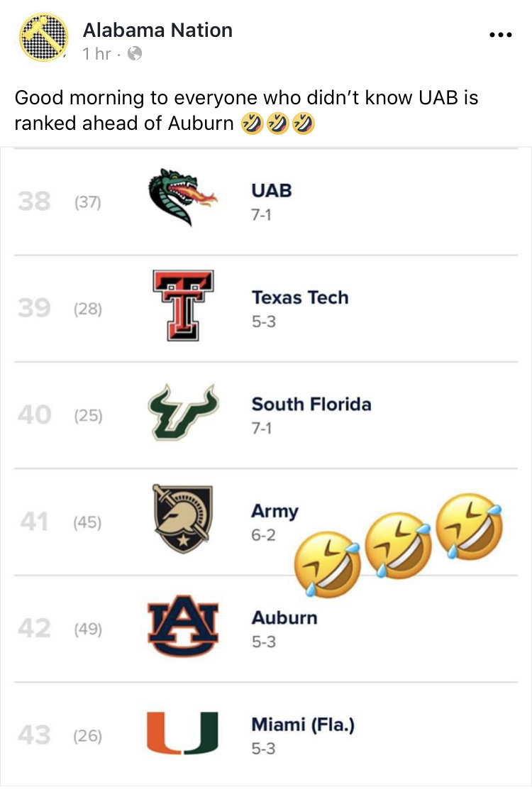Click the rank 38 number

point(34,202)
